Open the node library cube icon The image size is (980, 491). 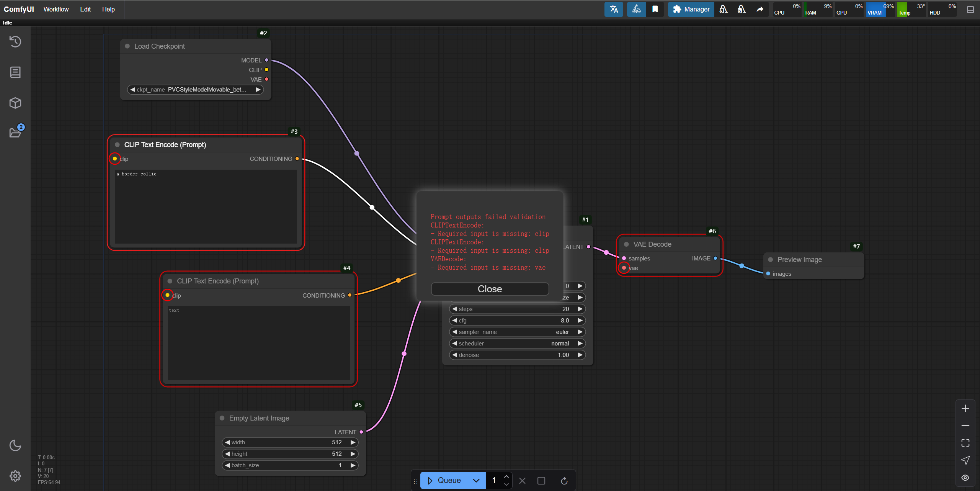coord(15,103)
